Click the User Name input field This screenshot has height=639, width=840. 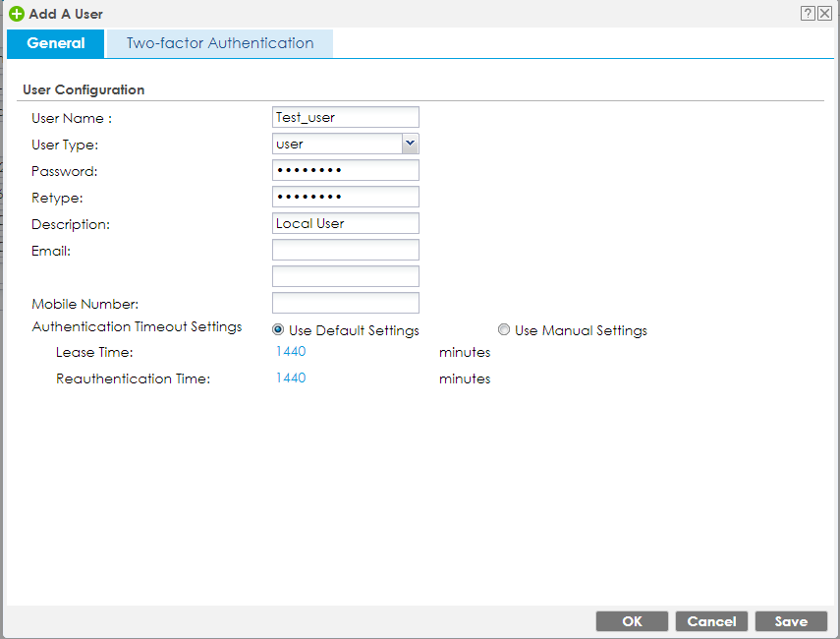[346, 117]
